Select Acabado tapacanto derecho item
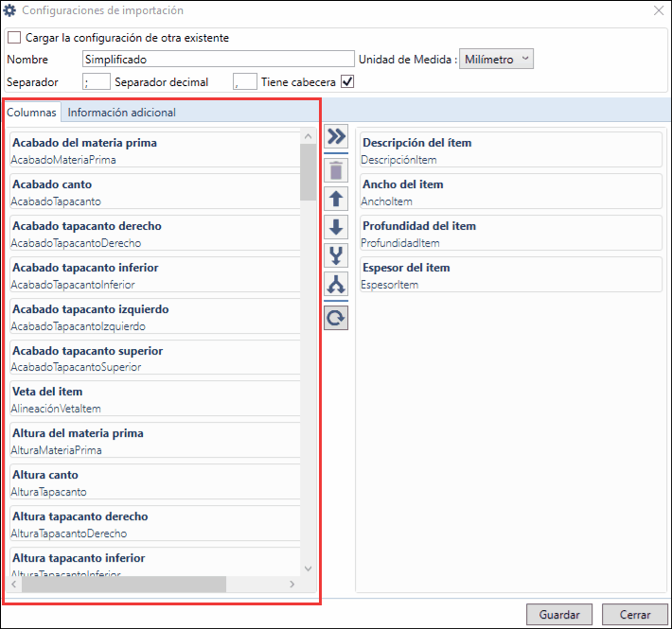672x629 pixels. point(154,234)
